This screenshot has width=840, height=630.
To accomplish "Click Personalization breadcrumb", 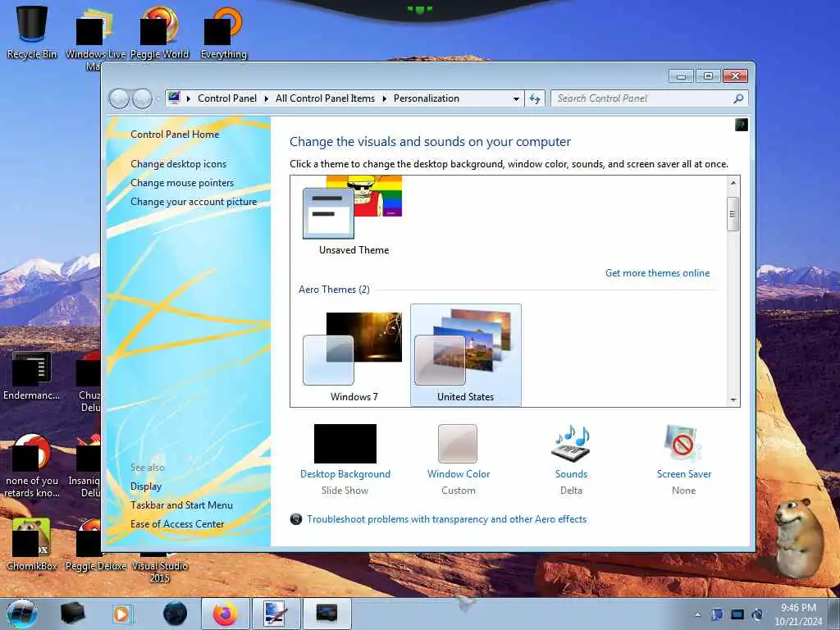I will point(427,98).
